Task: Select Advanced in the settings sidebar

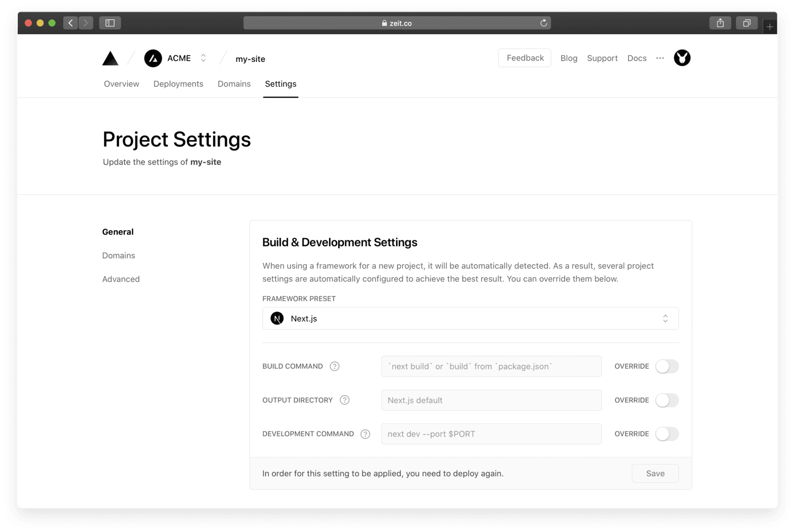Action: (x=121, y=279)
